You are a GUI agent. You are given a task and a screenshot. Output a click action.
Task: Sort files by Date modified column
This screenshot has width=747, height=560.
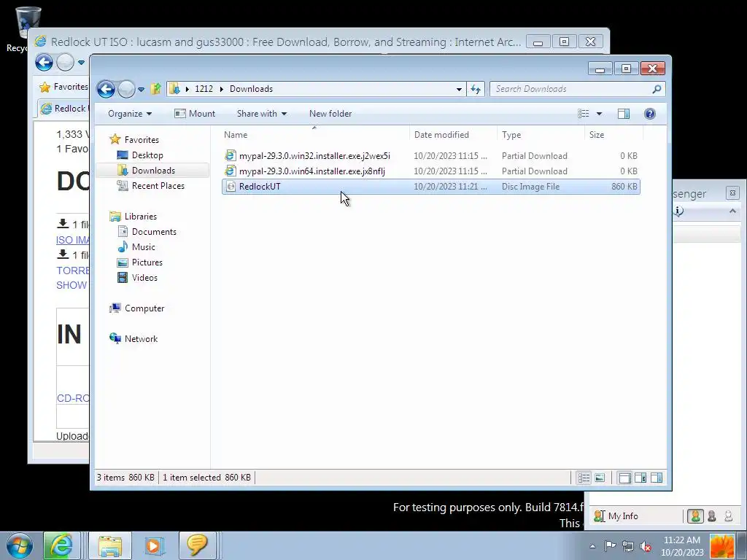(x=453, y=135)
